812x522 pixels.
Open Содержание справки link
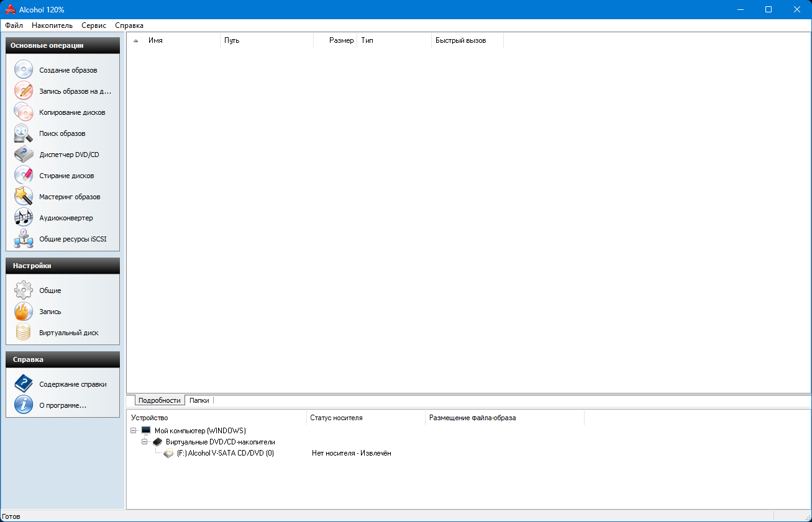pyautogui.click(x=73, y=384)
